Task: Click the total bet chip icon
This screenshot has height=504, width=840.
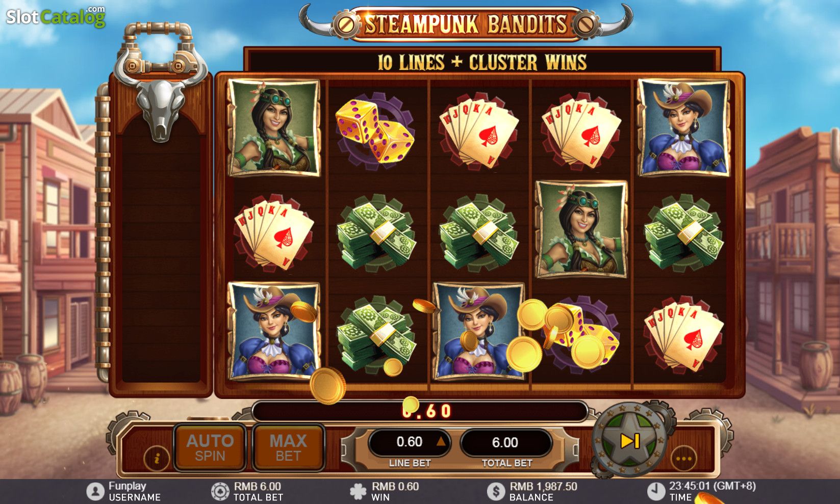Action: coord(220,491)
